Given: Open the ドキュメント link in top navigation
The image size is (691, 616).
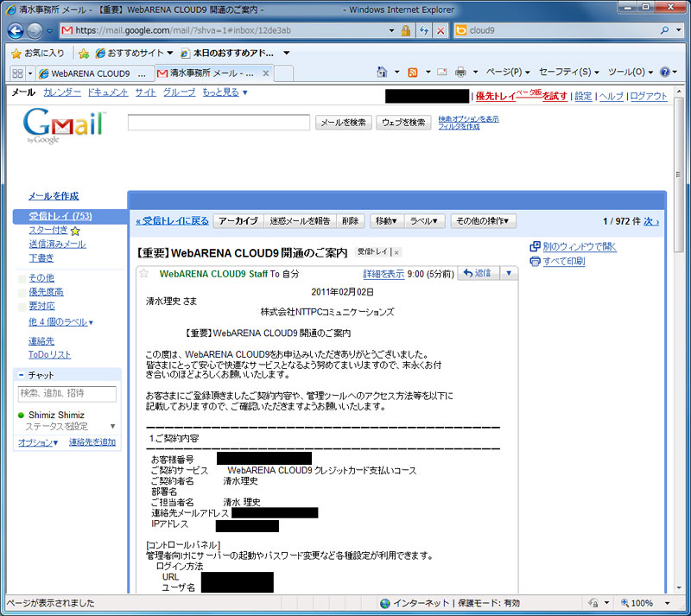Looking at the screenshot, I should (x=108, y=92).
